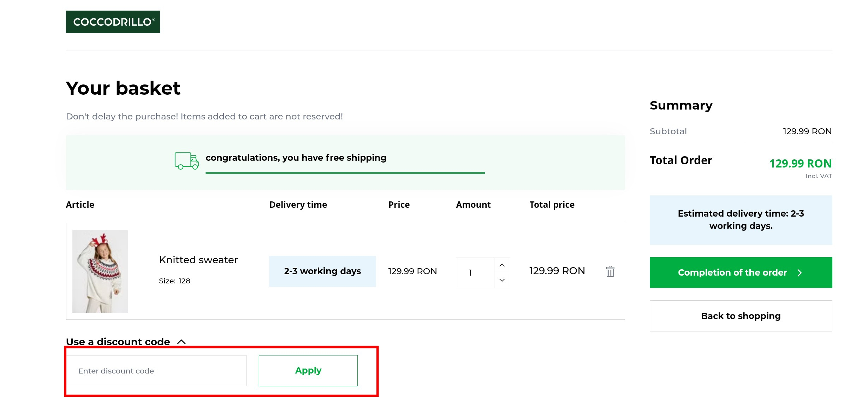Go Back to shopping
Screen dimensions: 868x400
pos(741,316)
